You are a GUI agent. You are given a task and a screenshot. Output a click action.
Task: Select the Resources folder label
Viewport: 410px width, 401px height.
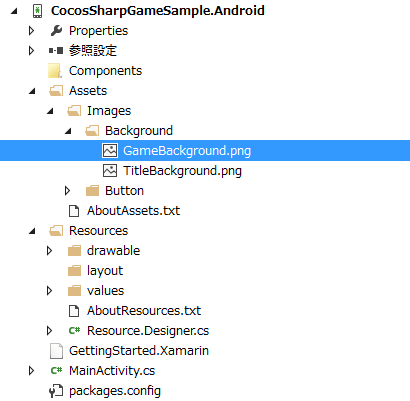pyautogui.click(x=98, y=231)
